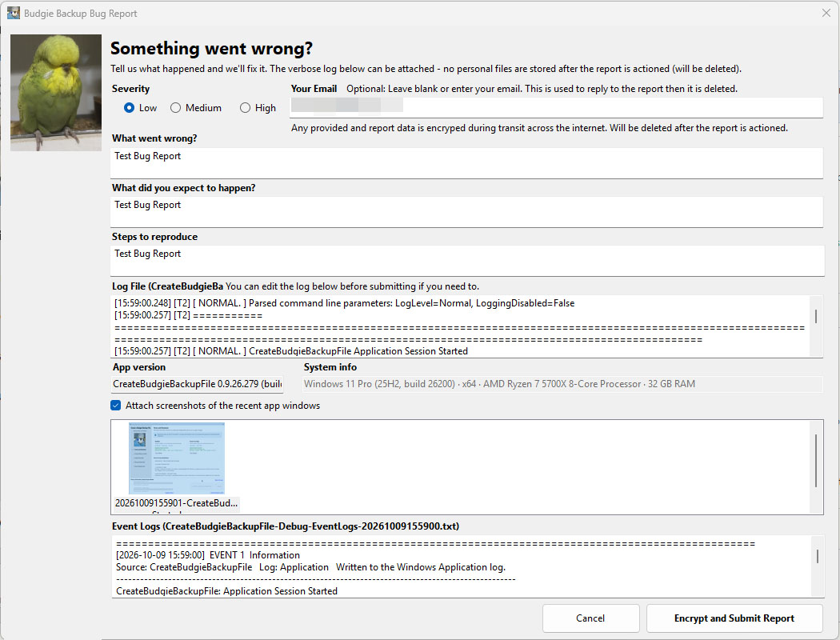Image resolution: width=840 pixels, height=640 pixels.
Task: Click the Your Email input field
Action: point(556,107)
